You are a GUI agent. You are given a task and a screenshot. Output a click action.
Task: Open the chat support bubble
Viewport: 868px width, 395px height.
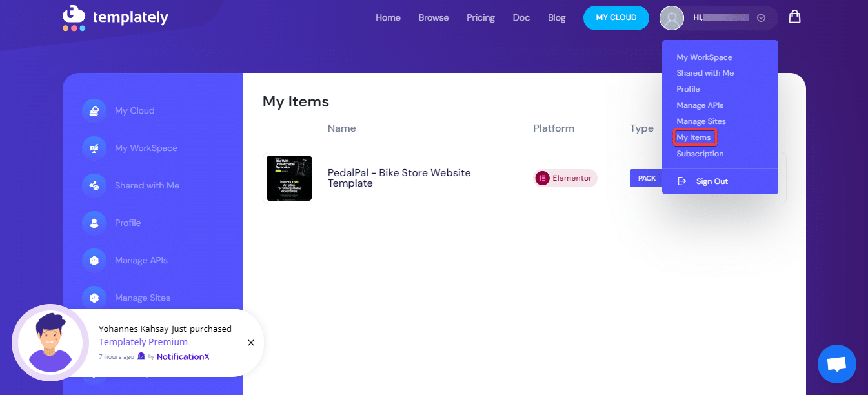point(836,363)
